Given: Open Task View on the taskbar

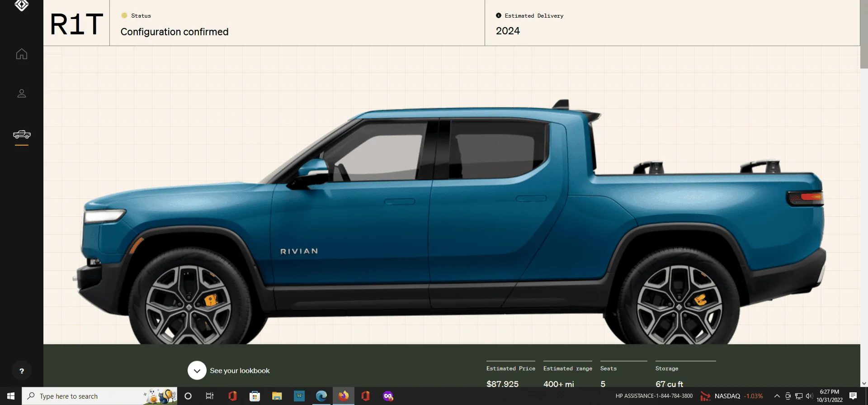Looking at the screenshot, I should (210, 396).
